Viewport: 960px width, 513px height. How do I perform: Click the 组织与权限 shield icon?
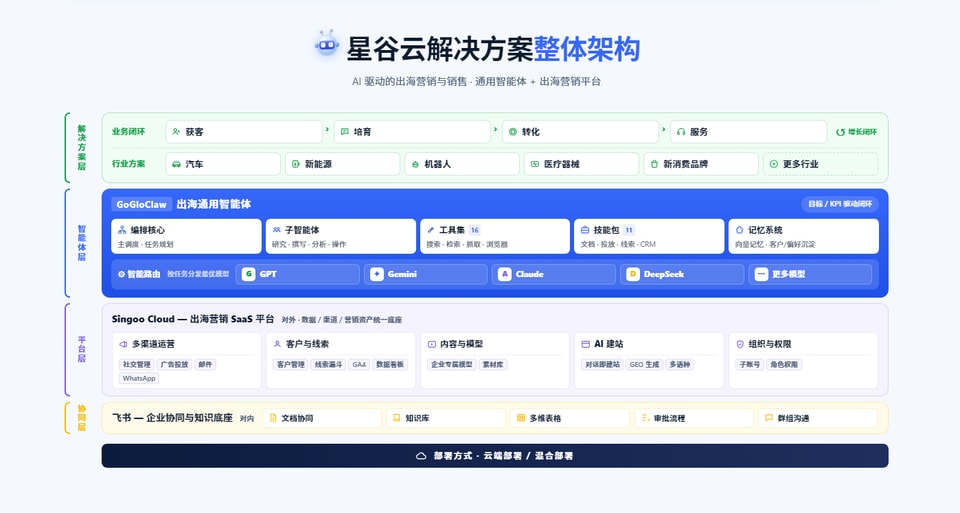click(740, 344)
